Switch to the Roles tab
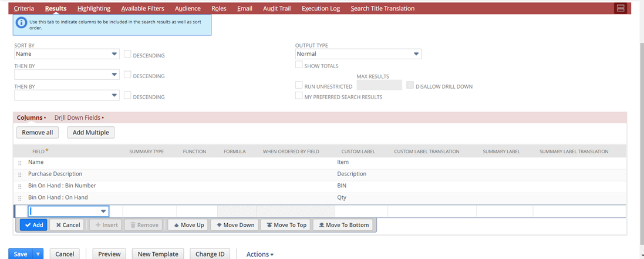 point(219,8)
